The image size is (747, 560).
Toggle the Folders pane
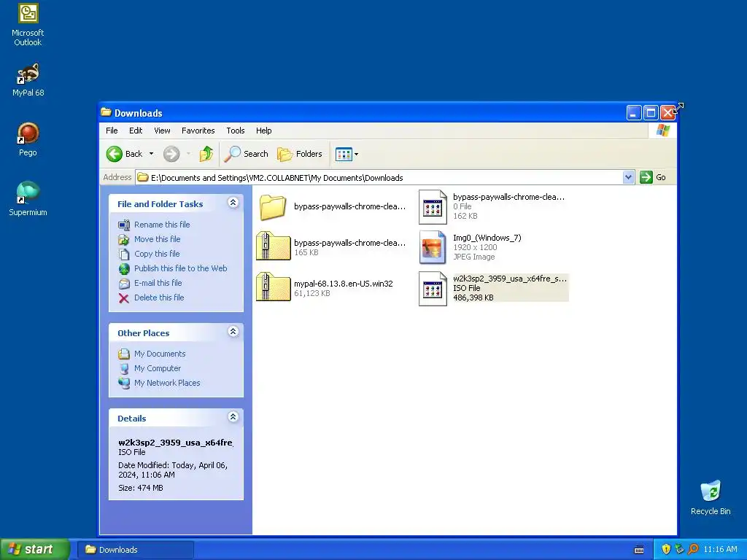(300, 154)
